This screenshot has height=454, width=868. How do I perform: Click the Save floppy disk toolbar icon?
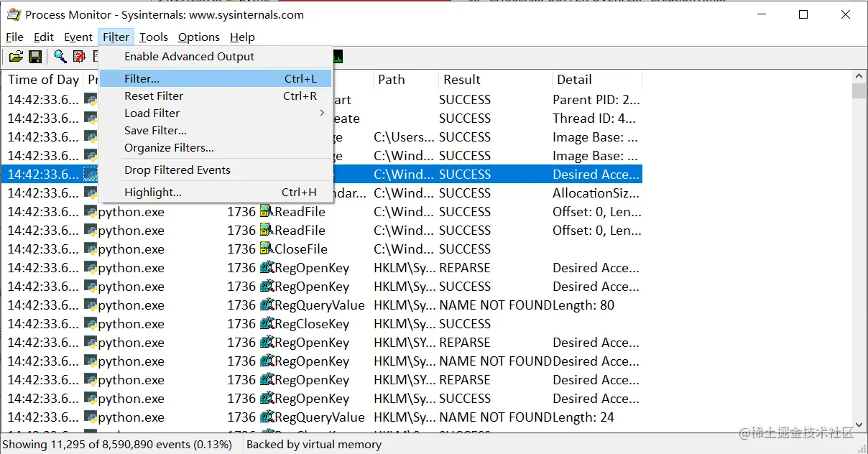tap(34, 57)
